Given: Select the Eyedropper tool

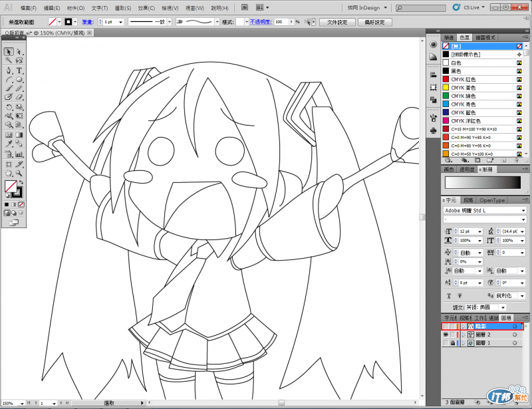Looking at the screenshot, I should click(9, 144).
